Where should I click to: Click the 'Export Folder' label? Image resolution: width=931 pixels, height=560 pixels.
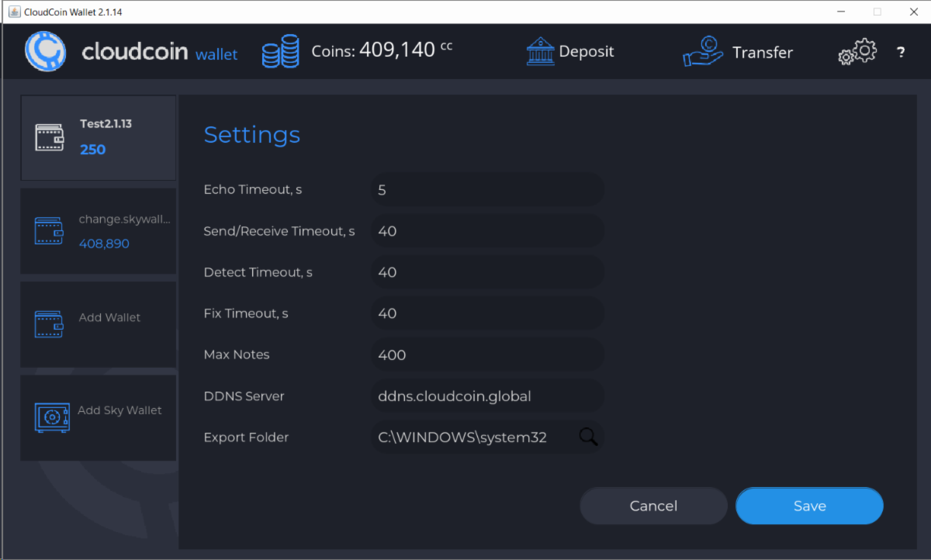246,437
